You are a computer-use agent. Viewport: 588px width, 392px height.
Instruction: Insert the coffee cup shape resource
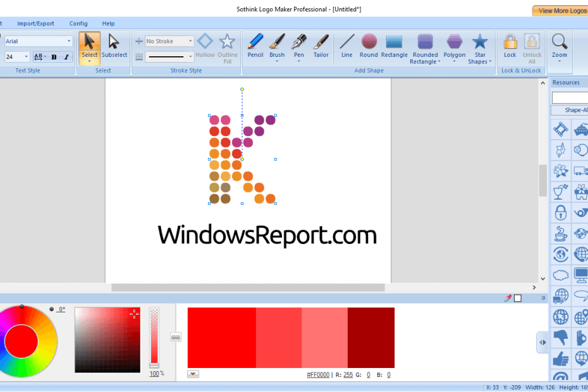point(561,234)
